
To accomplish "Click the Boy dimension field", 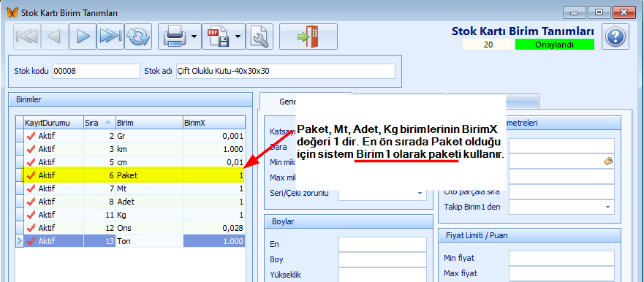I will [383, 259].
